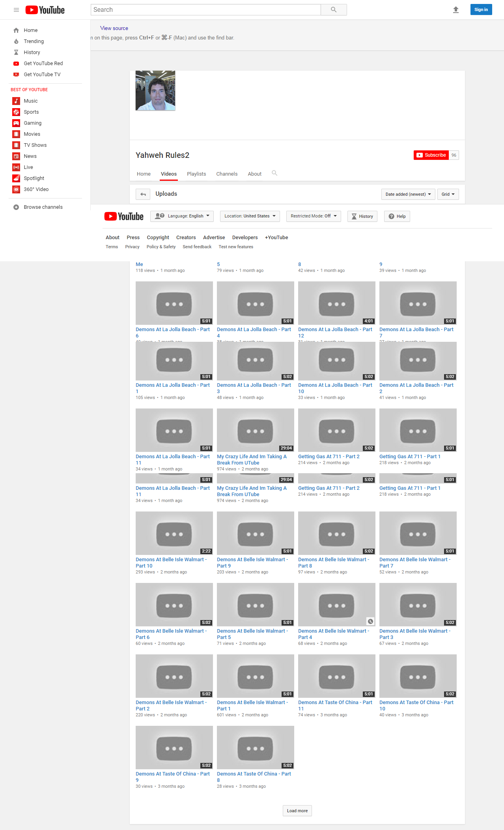This screenshot has height=830, width=504.
Task: Open the hamburger guide menu icon
Action: [16, 10]
